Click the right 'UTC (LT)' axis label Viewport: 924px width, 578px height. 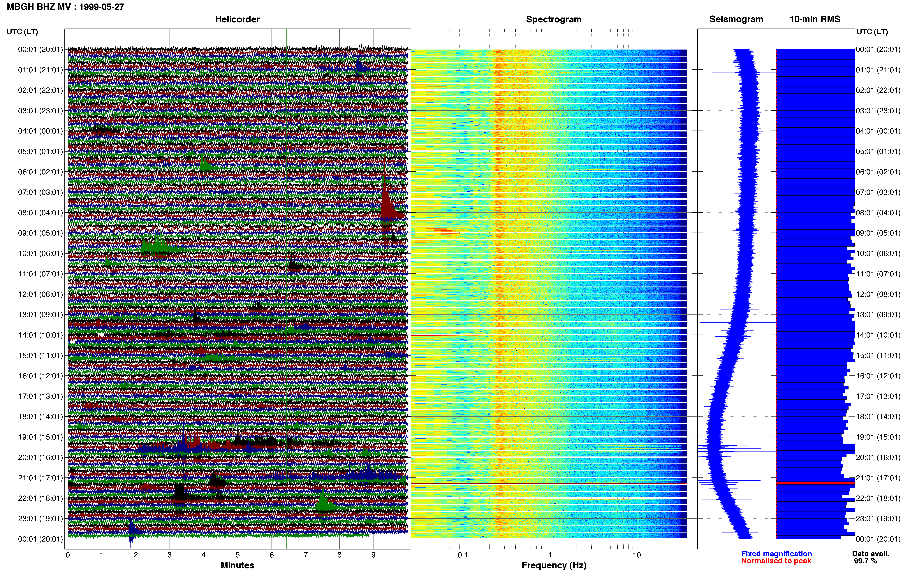pos(872,32)
